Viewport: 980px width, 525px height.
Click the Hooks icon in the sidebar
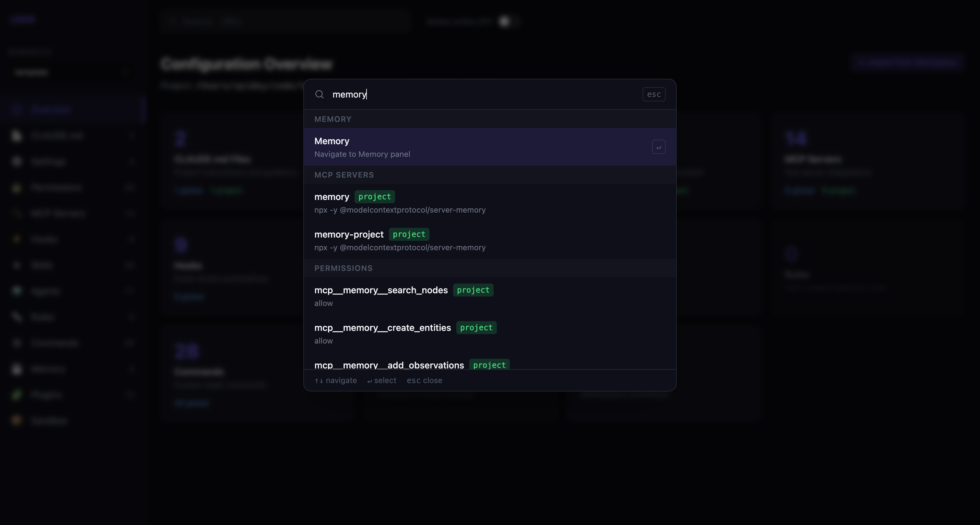click(17, 239)
